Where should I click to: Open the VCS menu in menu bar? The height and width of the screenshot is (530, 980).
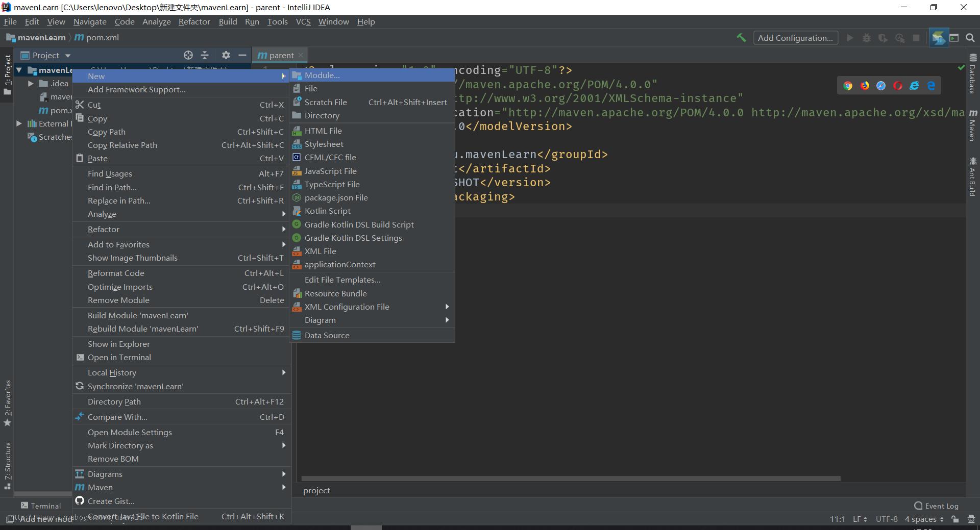click(x=303, y=21)
